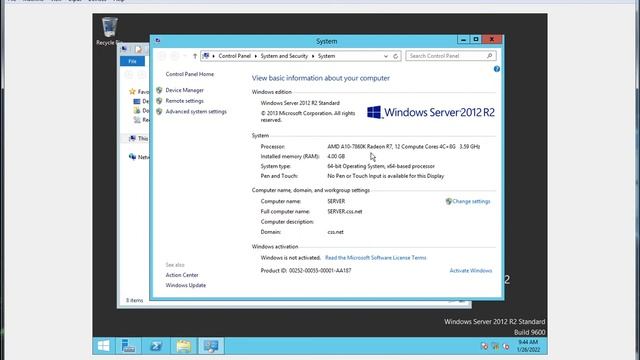The height and width of the screenshot is (360, 640).
Task: Click the 4.00 GB RAM value
Action: 336,156
